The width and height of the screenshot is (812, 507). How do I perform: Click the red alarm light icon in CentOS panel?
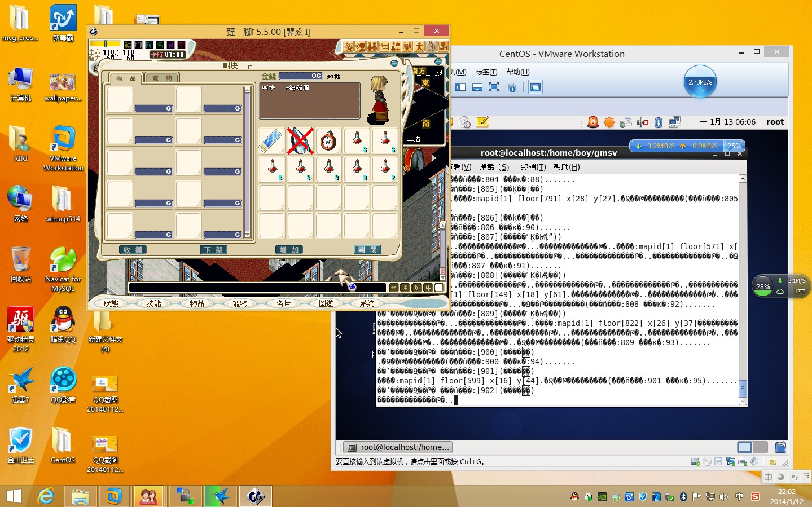[x=592, y=122]
